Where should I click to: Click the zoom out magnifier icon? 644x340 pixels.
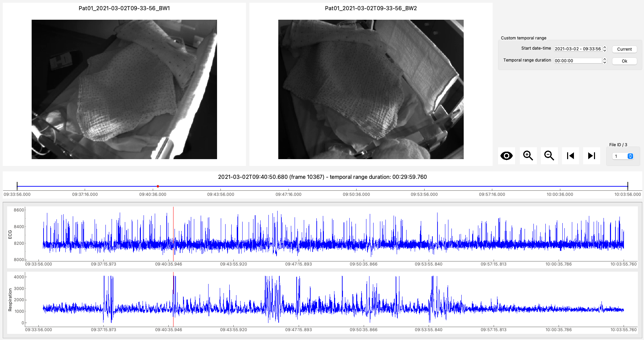coord(549,156)
